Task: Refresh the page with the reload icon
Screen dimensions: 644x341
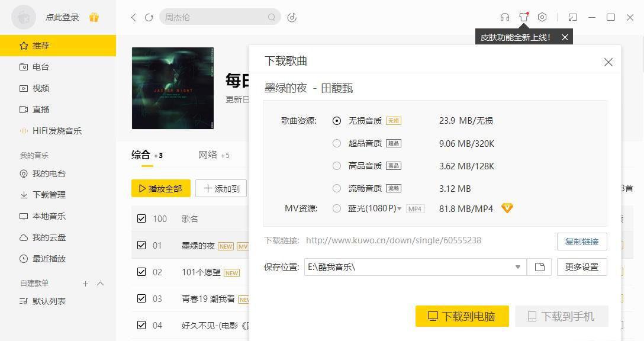Action: tap(149, 17)
